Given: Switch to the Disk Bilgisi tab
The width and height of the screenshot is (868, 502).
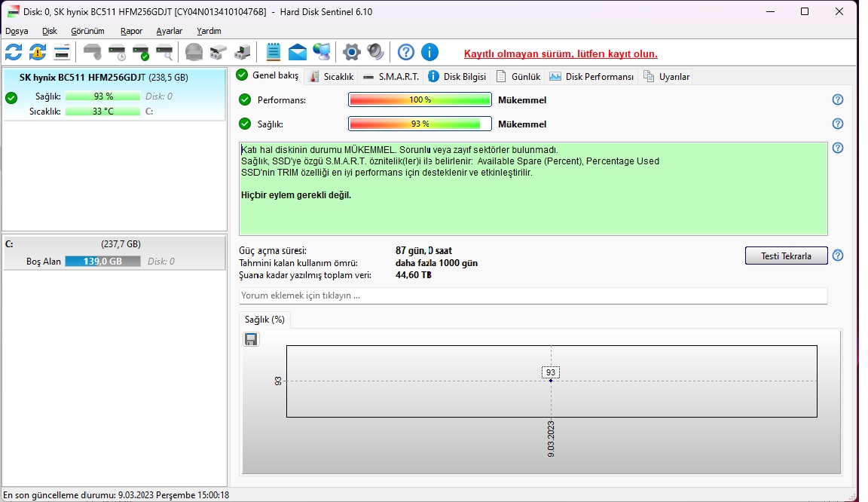Looking at the screenshot, I should [457, 76].
